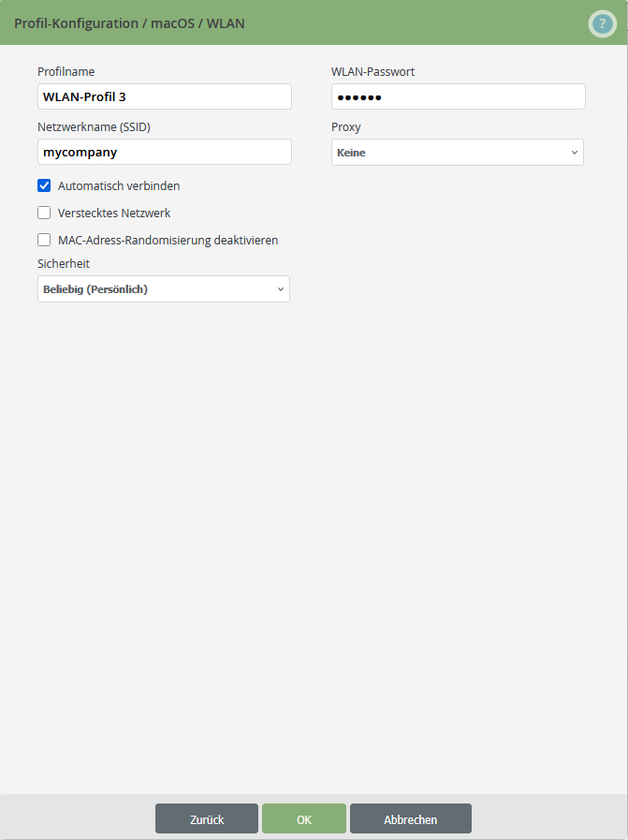The width and height of the screenshot is (628, 840).
Task: Open the help icon in the header
Action: pyautogui.click(x=602, y=23)
